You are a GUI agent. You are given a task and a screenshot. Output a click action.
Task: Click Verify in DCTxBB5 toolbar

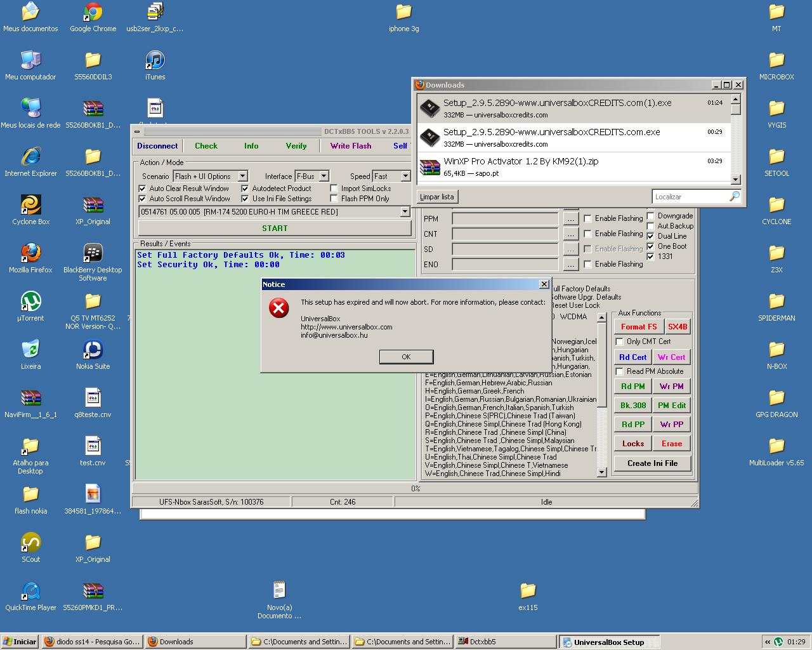[296, 146]
